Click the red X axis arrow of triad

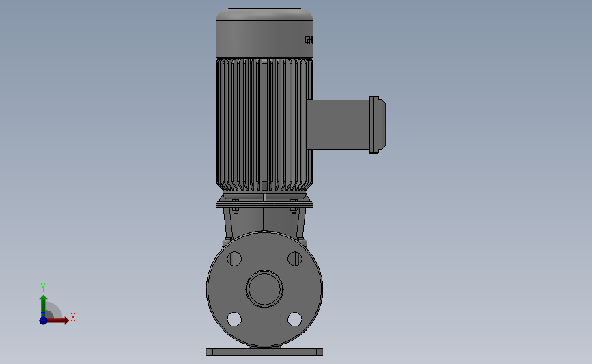[57, 320]
